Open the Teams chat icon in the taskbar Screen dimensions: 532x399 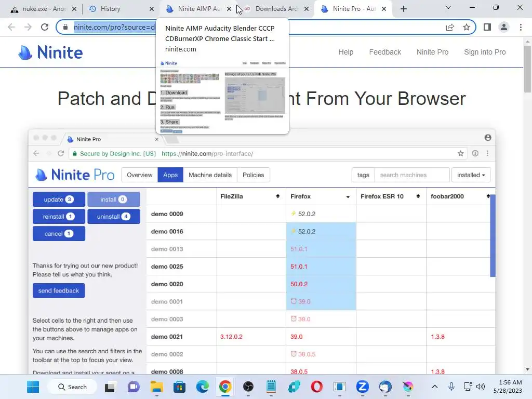point(134,387)
